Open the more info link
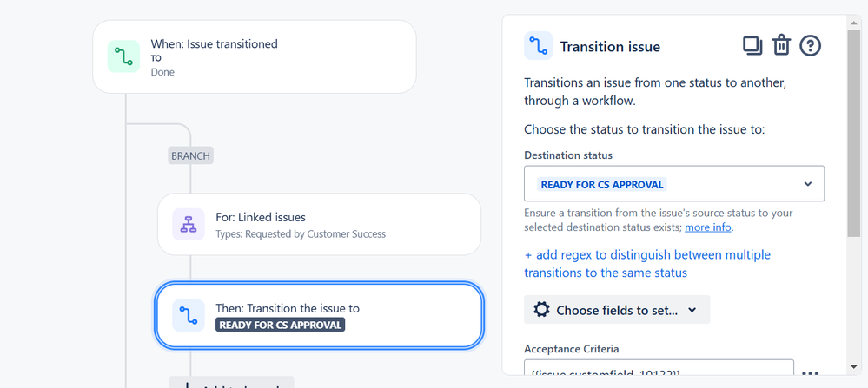The image size is (868, 388). [x=708, y=227]
